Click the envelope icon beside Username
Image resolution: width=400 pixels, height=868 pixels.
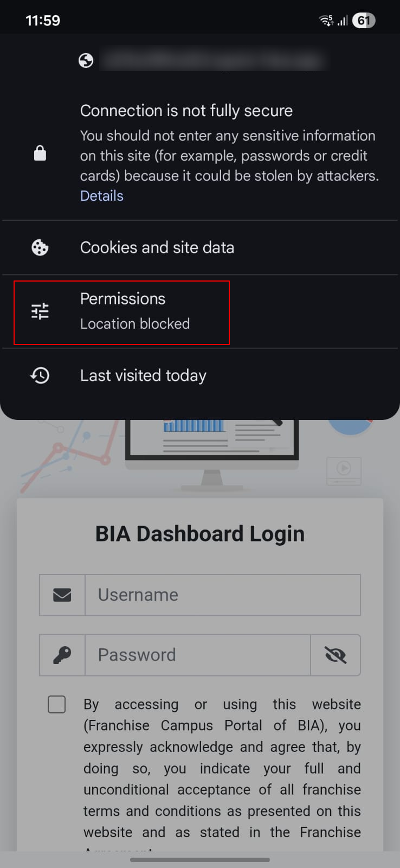click(62, 595)
